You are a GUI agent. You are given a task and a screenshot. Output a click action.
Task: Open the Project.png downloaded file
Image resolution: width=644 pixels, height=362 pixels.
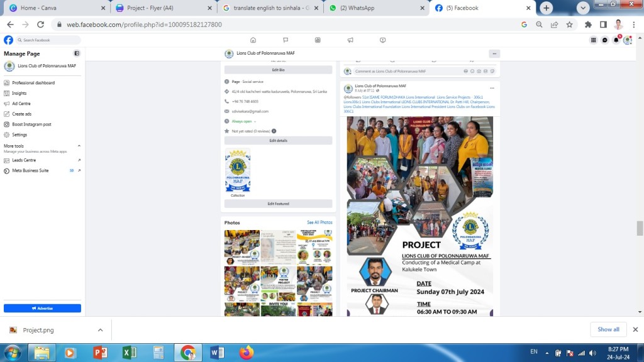(x=38, y=330)
